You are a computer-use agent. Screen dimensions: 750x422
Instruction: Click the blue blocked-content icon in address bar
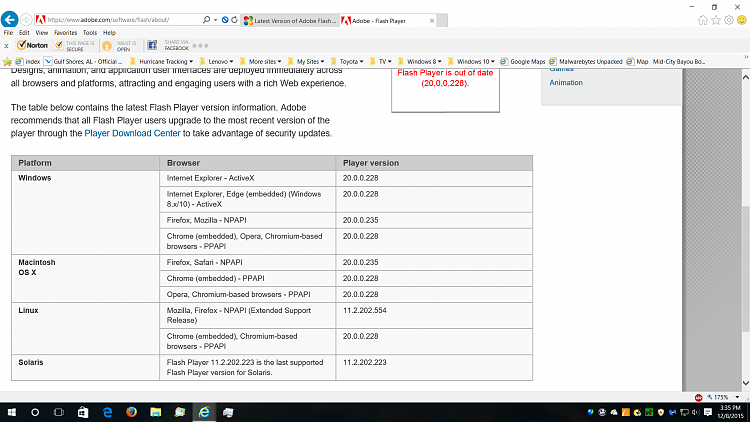225,20
